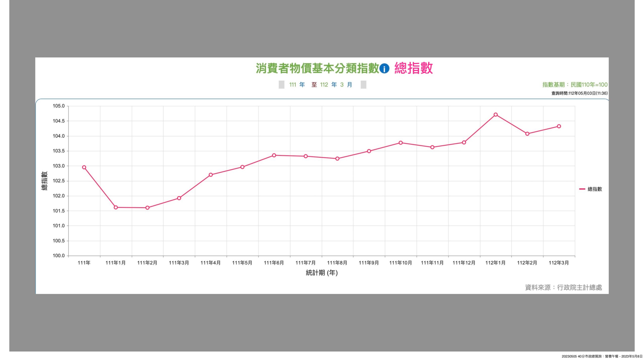Click the 105.0 y-axis label
This screenshot has height=362, width=644.
point(59,106)
